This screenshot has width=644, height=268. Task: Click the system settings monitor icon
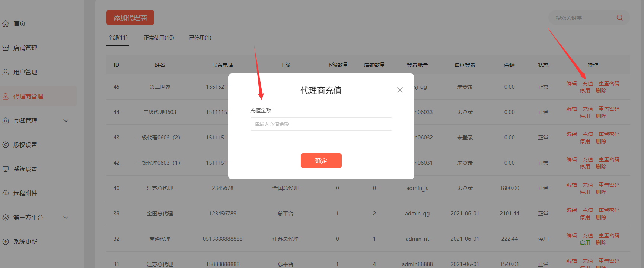click(x=6, y=169)
